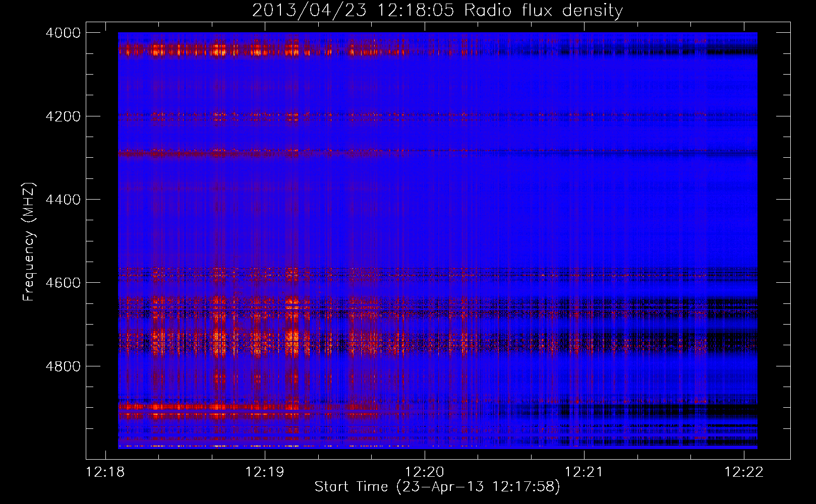Click the 4000 frequency axis label
816x504 pixels.
click(x=63, y=33)
